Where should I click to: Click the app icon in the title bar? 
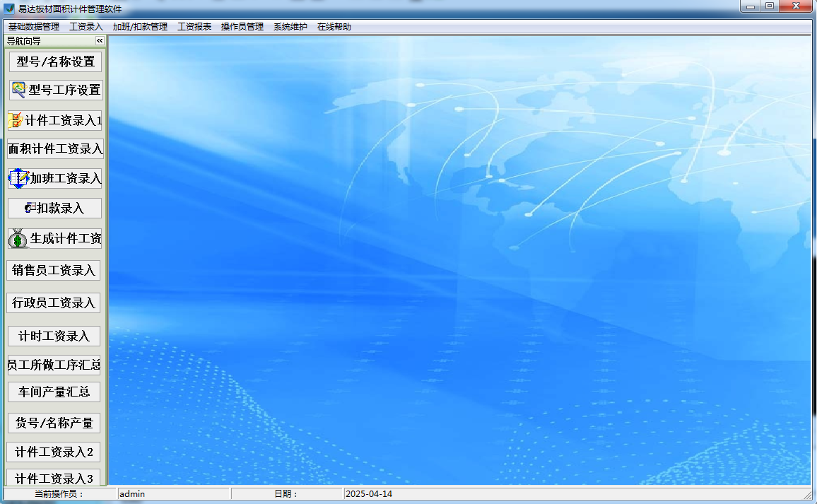coord(9,8)
